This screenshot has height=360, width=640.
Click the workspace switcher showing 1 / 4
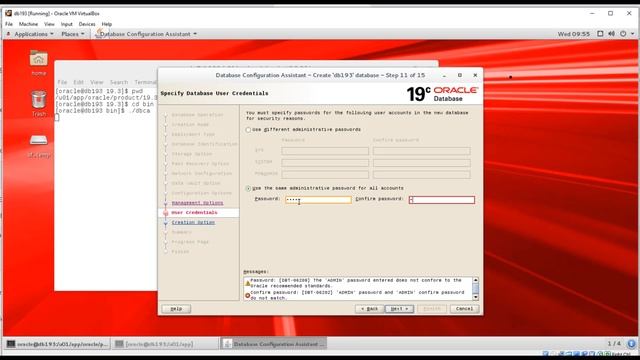pos(614,344)
